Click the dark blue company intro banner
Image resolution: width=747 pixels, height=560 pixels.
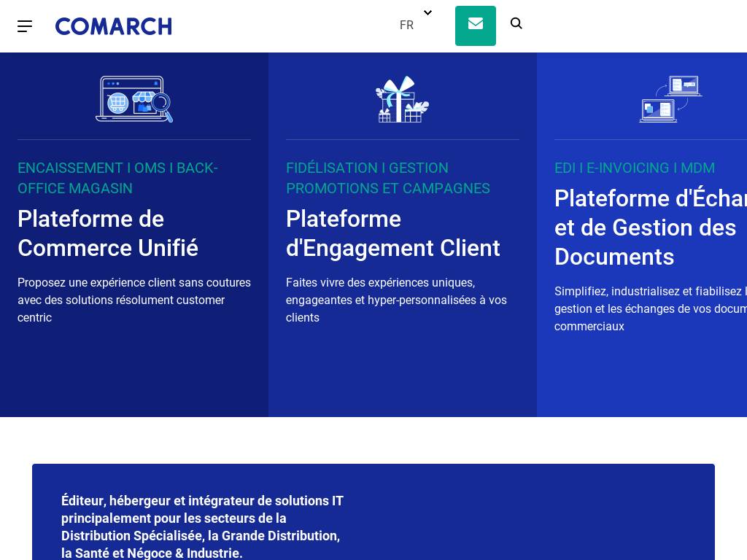pos(525,510)
